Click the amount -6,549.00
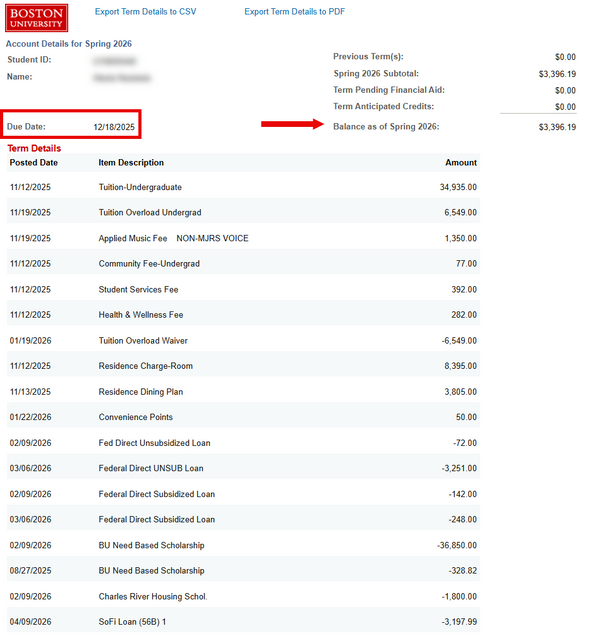590x636 pixels. pyautogui.click(x=459, y=341)
